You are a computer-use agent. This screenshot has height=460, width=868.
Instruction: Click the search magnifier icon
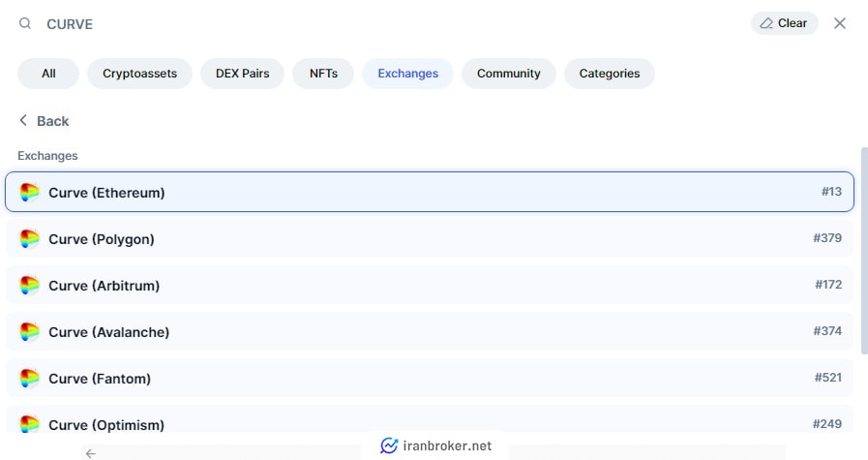tap(25, 23)
